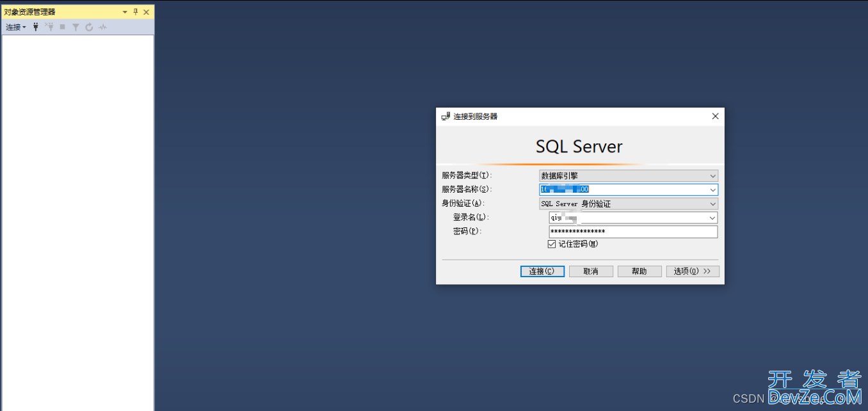Click the 取消 button
The width and height of the screenshot is (868, 411).
pos(591,271)
